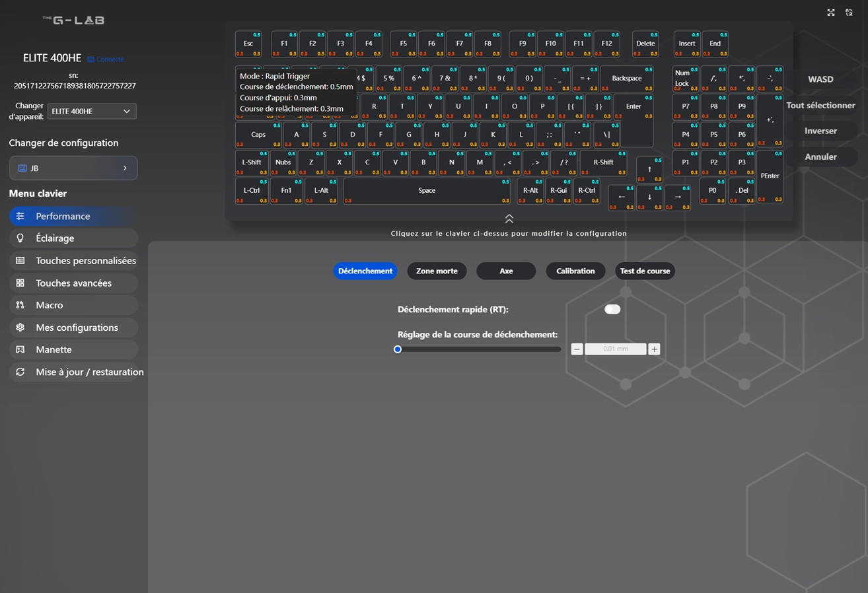This screenshot has width=868, height=593.
Task: Increase trigger travel with plus button
Action: point(654,349)
